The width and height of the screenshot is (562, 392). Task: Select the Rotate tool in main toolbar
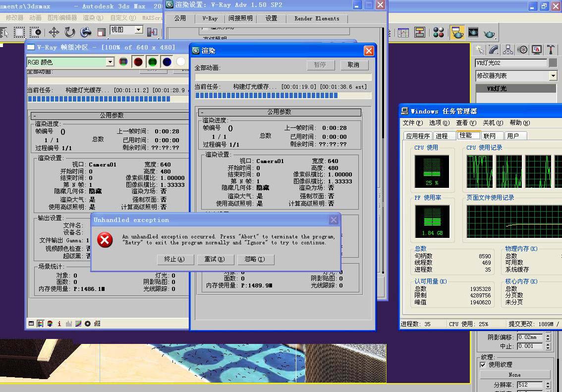pos(70,33)
